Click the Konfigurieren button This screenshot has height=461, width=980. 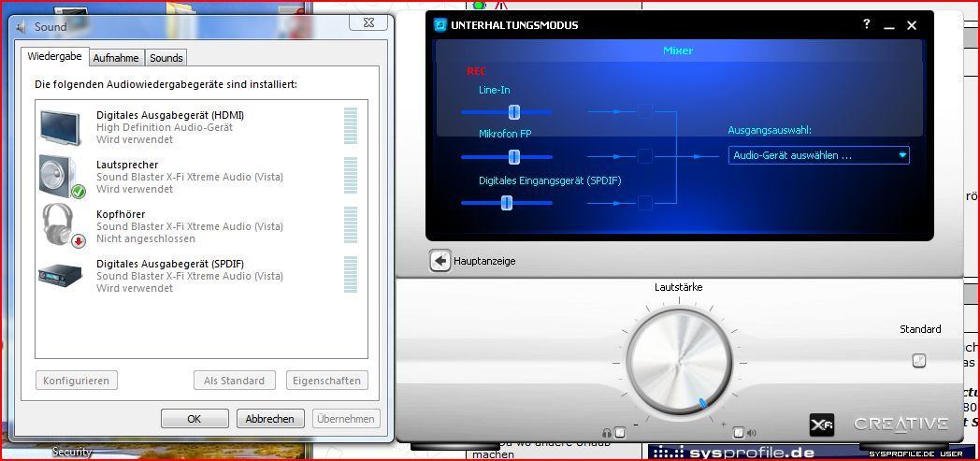77,381
